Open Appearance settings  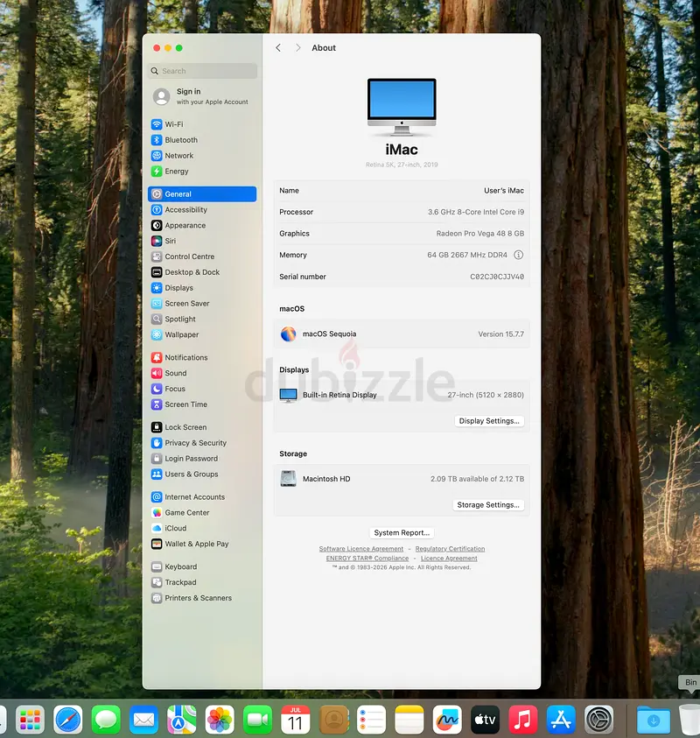coord(202,226)
